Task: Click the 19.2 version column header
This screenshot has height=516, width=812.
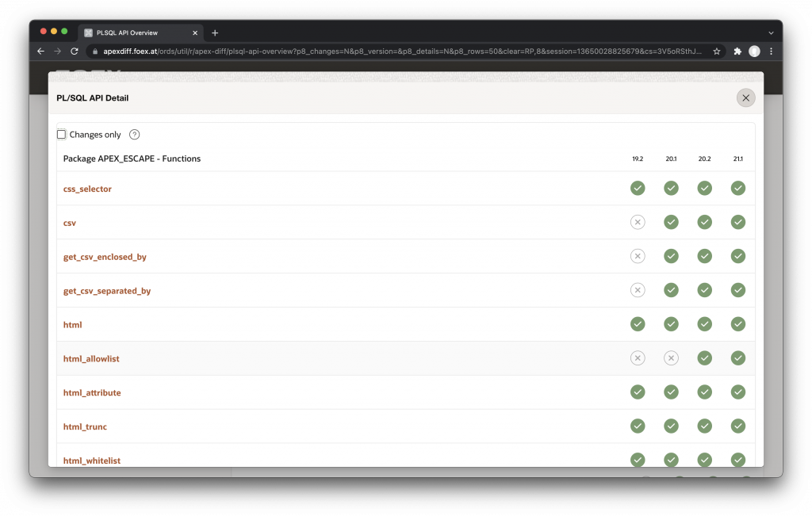Action: 638,159
